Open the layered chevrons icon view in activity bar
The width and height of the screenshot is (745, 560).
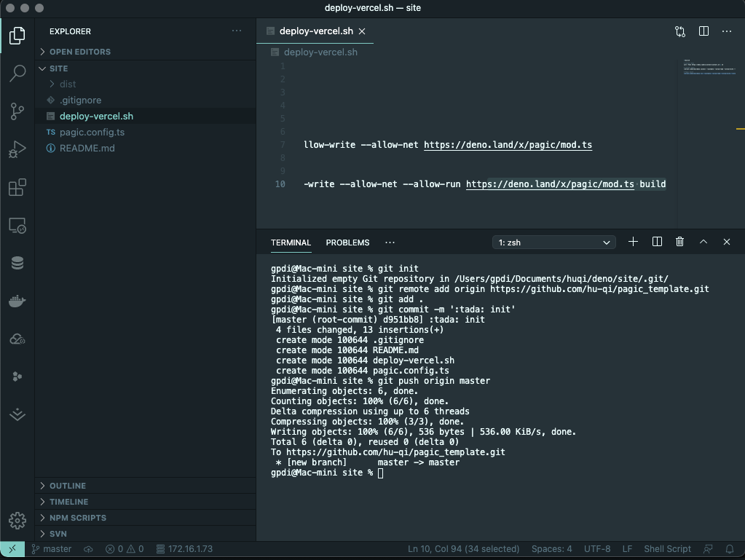pos(17,414)
